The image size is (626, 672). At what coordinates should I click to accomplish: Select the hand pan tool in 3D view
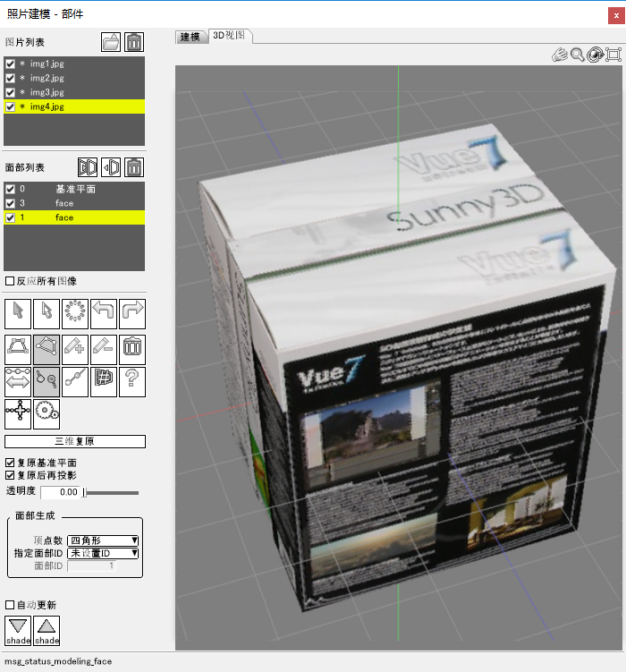click(560, 55)
